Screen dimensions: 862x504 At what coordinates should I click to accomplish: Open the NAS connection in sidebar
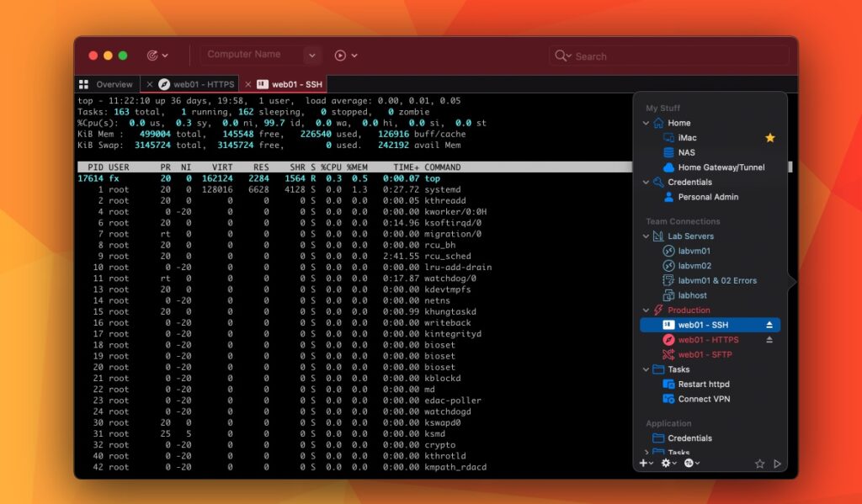[x=686, y=152]
